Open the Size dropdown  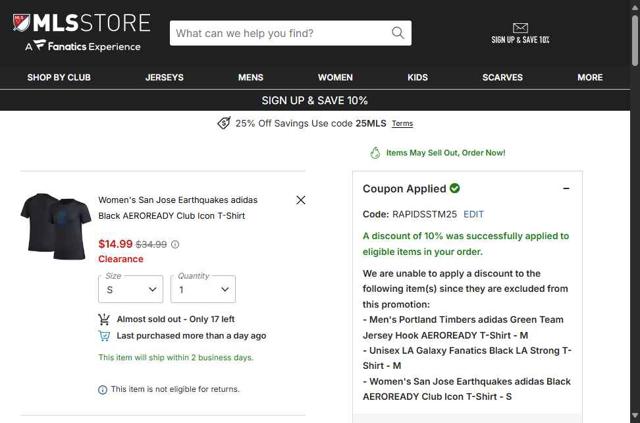point(131,289)
